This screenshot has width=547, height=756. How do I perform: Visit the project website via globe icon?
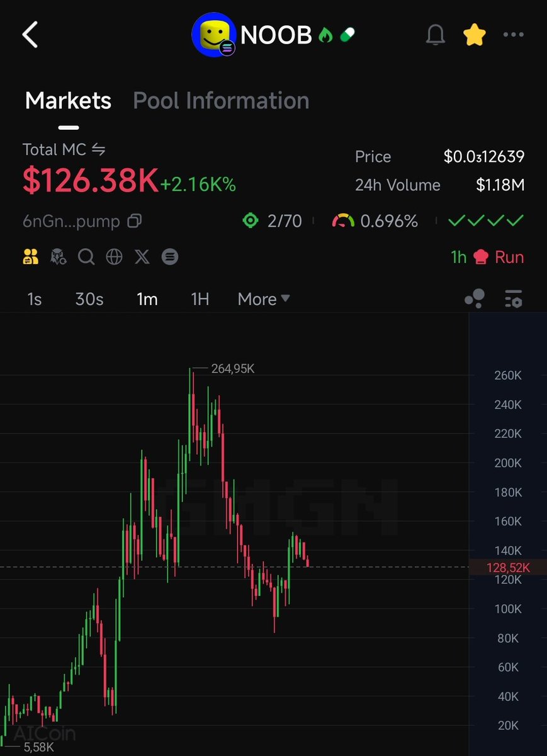[x=114, y=256]
